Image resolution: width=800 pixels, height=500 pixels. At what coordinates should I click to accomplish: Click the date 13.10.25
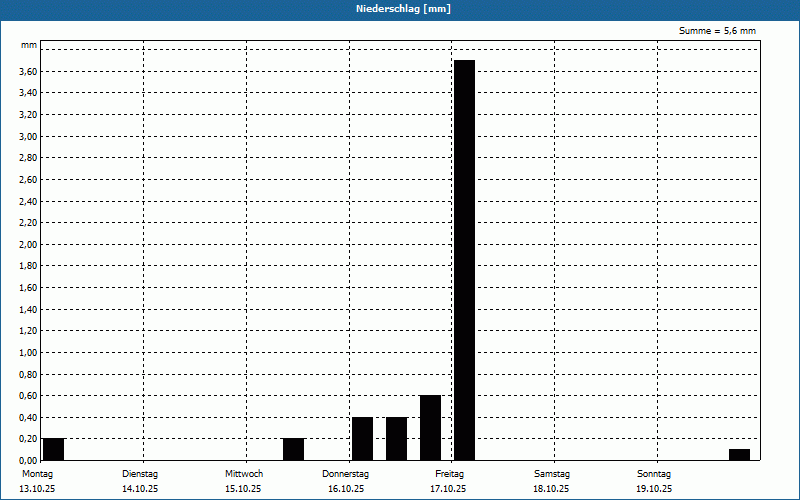tap(37, 489)
